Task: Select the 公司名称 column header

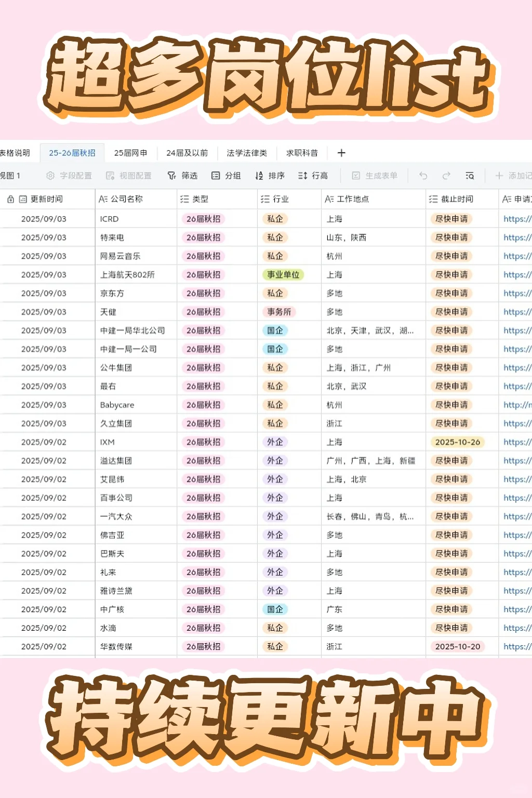Action: tap(136, 199)
